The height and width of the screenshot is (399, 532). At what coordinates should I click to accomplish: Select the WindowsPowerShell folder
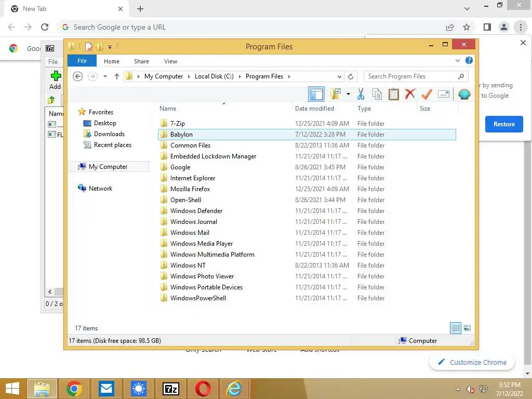[x=307, y=298]
